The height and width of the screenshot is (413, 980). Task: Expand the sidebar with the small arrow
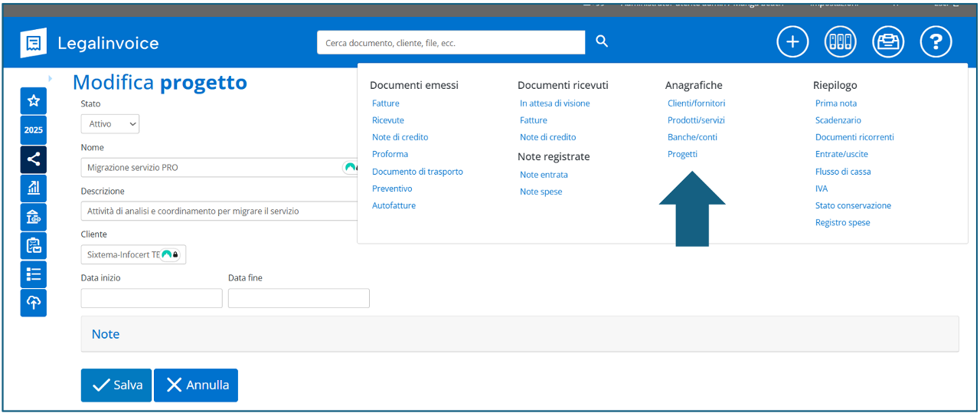(51, 78)
